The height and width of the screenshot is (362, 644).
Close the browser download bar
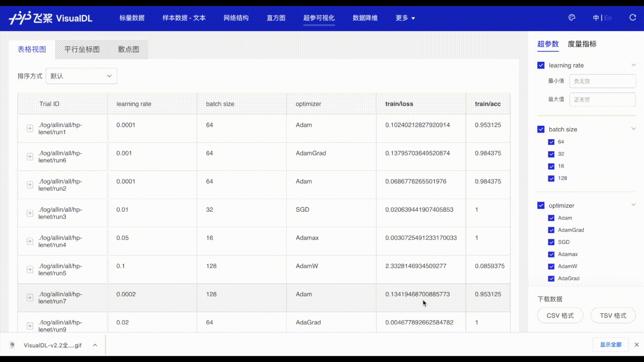pos(636,344)
